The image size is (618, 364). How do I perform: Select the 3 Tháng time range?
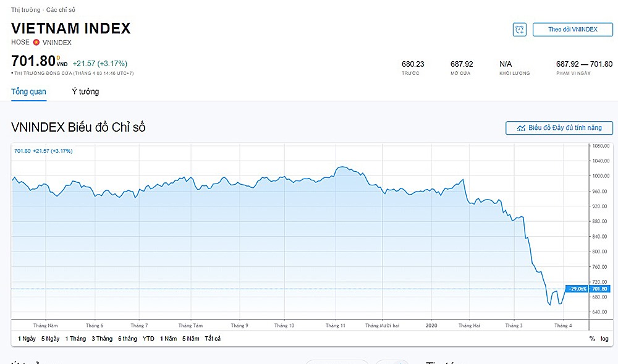click(102, 339)
